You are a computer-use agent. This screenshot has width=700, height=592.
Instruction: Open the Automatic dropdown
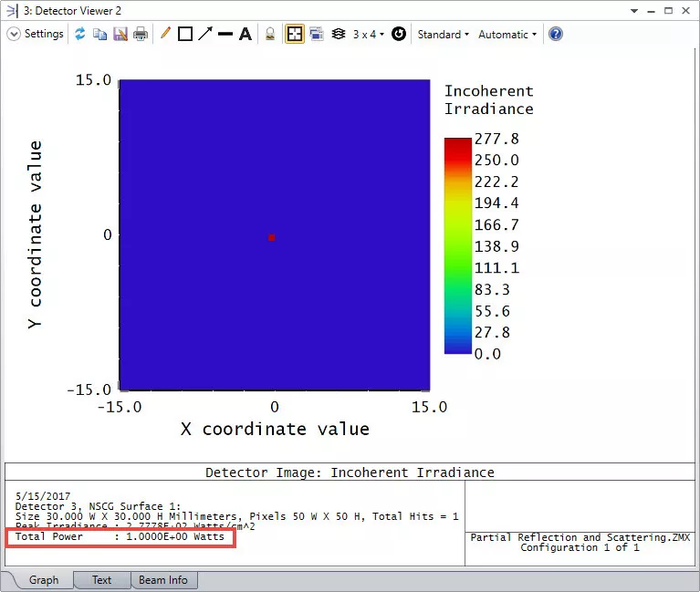pyautogui.click(x=507, y=34)
